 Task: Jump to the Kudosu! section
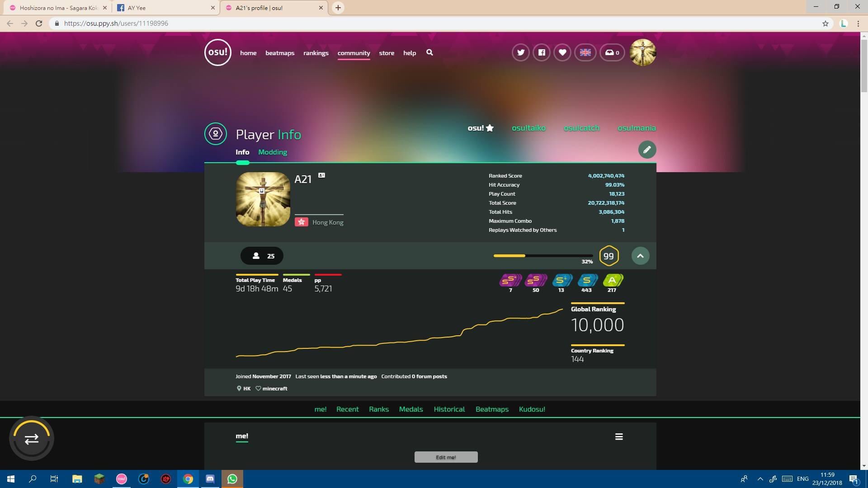532,409
